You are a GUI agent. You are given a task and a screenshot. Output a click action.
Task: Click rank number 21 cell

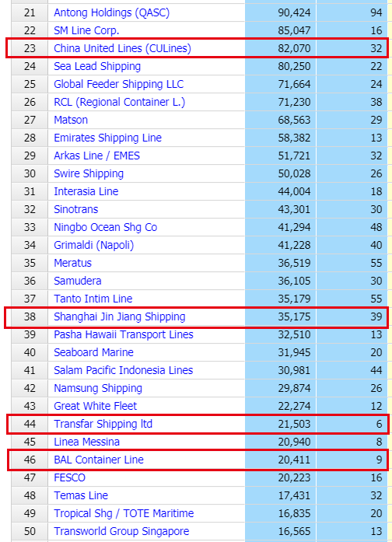click(30, 12)
